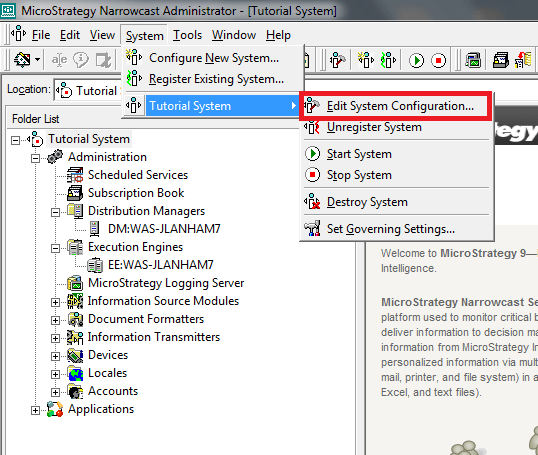The height and width of the screenshot is (455, 538).
Task: Click the Scheduled Services icon in tree
Action: (x=75, y=175)
